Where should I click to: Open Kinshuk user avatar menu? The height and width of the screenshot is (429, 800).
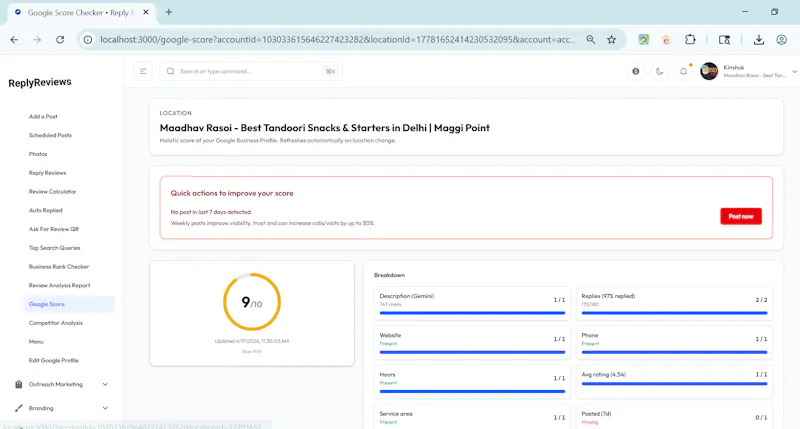point(709,71)
